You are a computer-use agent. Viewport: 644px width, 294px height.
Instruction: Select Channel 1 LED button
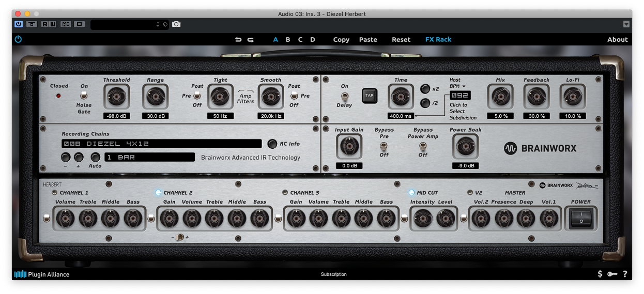coord(55,193)
